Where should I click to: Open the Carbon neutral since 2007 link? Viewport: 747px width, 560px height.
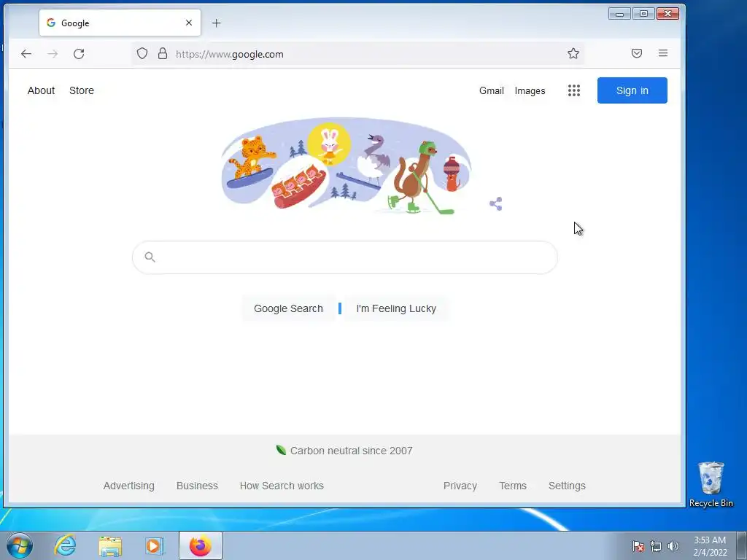pos(344,451)
